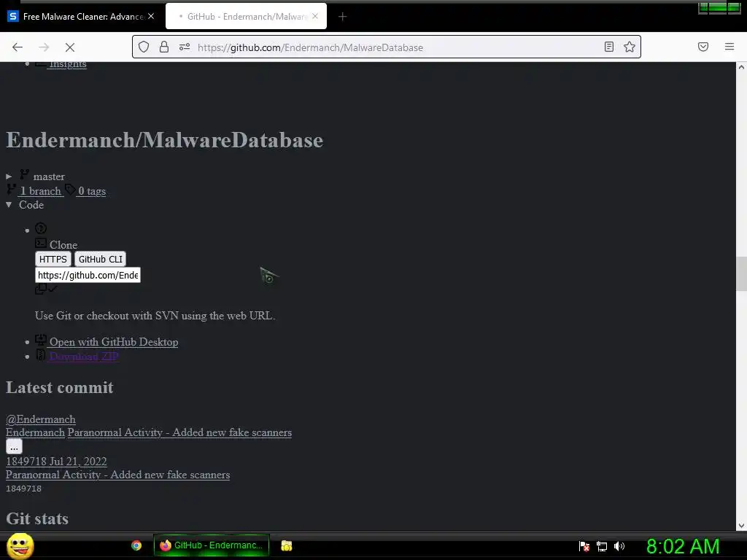
Task: Select the GitHub CLI clone option
Action: [101, 259]
